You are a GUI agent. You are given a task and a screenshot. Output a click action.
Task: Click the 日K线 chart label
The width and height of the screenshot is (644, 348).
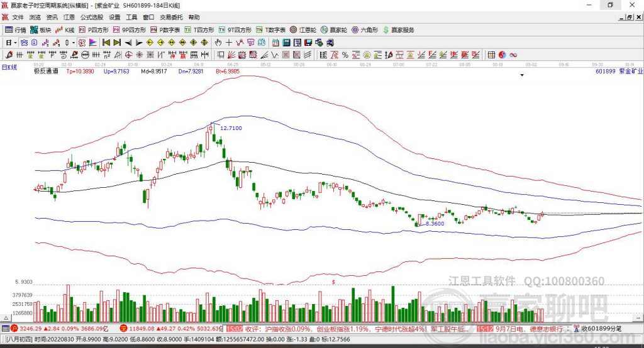[9, 67]
